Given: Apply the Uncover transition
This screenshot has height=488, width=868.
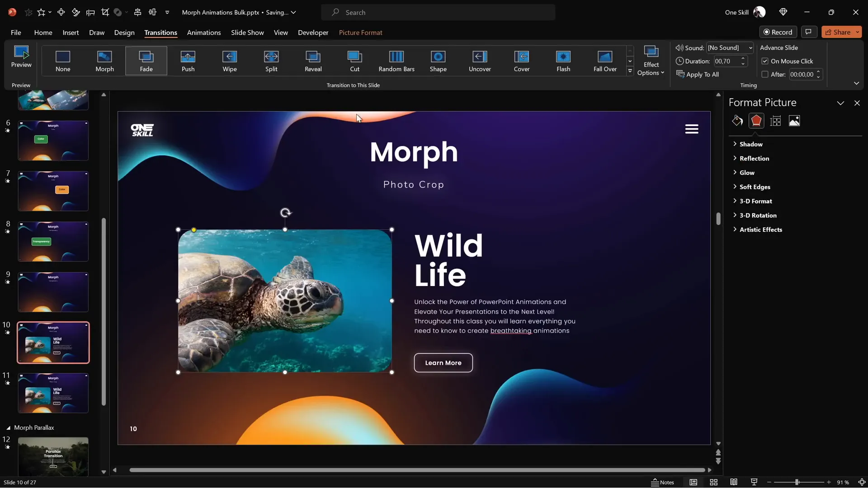Looking at the screenshot, I should (x=480, y=61).
